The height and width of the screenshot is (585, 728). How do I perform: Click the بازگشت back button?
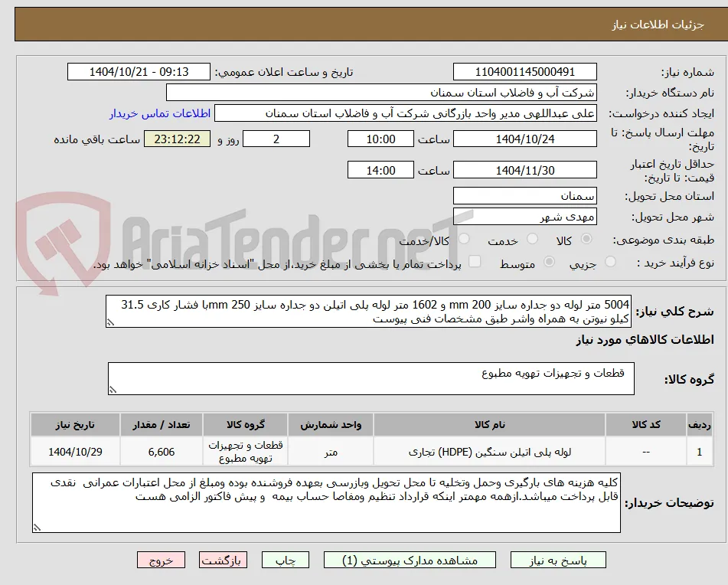[x=223, y=560]
